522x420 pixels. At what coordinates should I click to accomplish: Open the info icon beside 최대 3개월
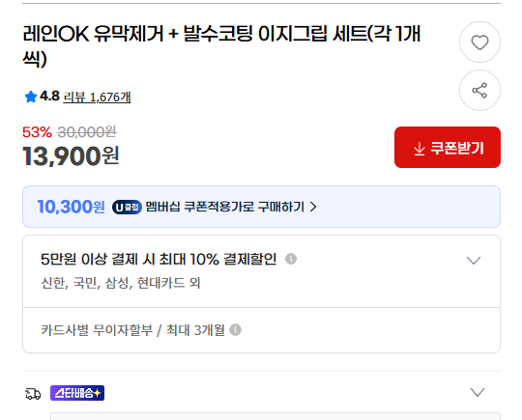(235, 330)
